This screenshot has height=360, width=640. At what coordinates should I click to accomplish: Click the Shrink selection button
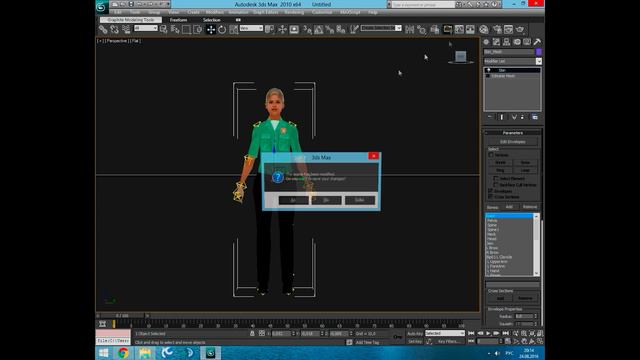coord(500,162)
